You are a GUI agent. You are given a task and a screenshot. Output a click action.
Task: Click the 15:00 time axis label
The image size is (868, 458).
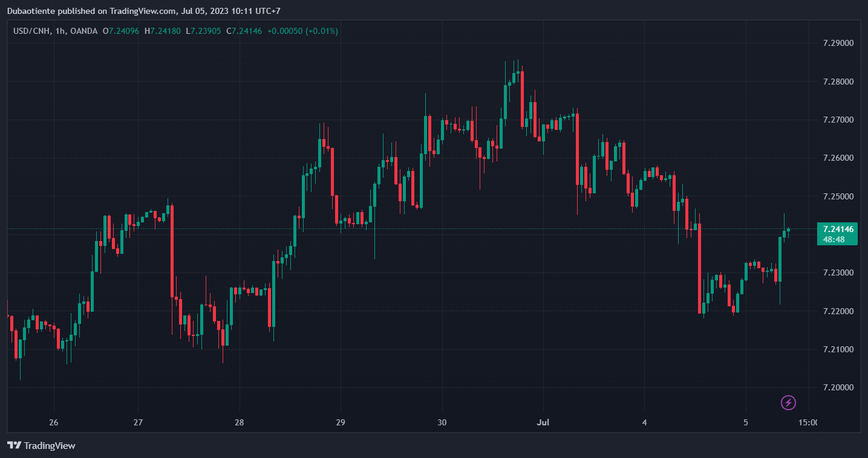point(808,422)
